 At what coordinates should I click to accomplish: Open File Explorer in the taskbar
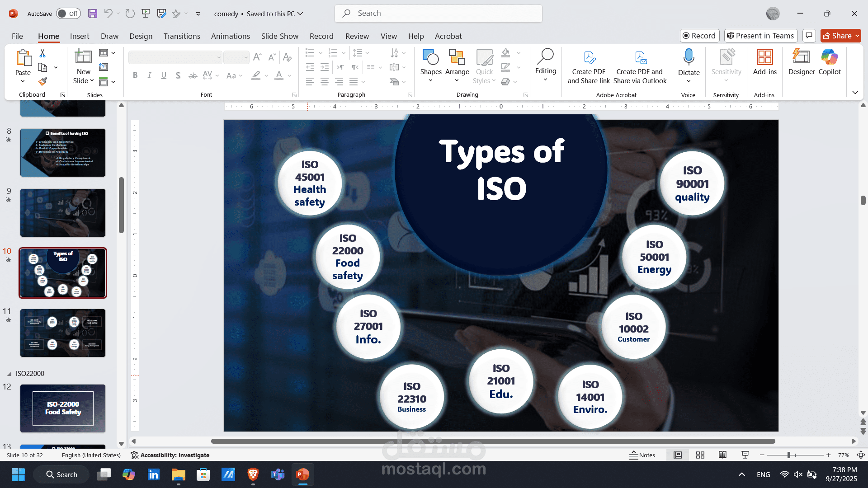[179, 474]
